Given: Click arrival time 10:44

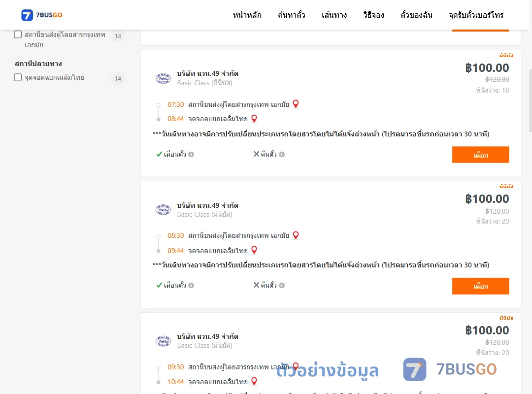Looking at the screenshot, I should tap(176, 382).
